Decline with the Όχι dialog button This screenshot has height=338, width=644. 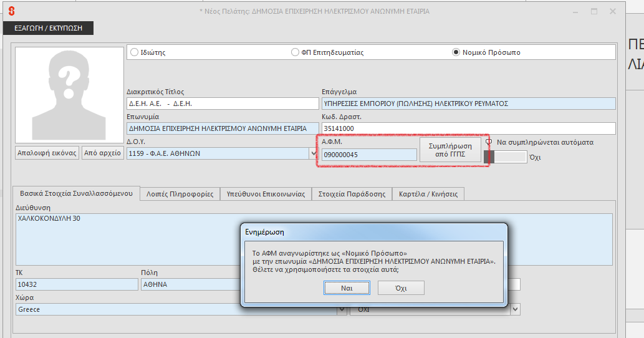pos(401,288)
